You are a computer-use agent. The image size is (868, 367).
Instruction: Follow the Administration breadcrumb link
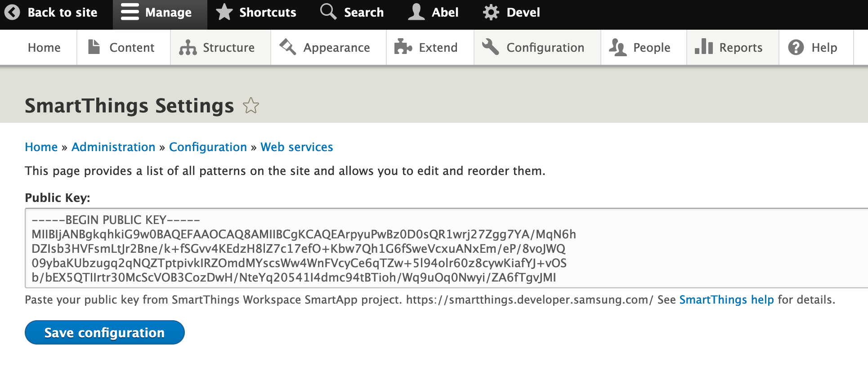113,147
